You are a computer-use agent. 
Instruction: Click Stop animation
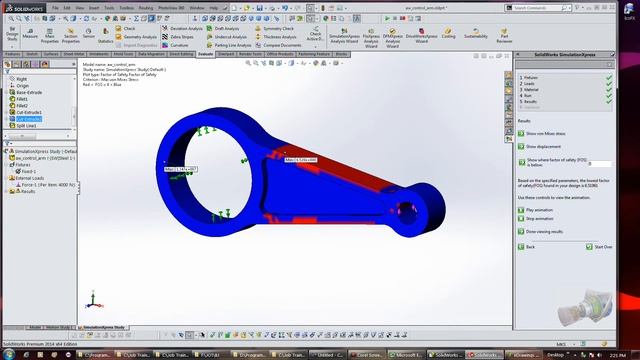point(536,219)
